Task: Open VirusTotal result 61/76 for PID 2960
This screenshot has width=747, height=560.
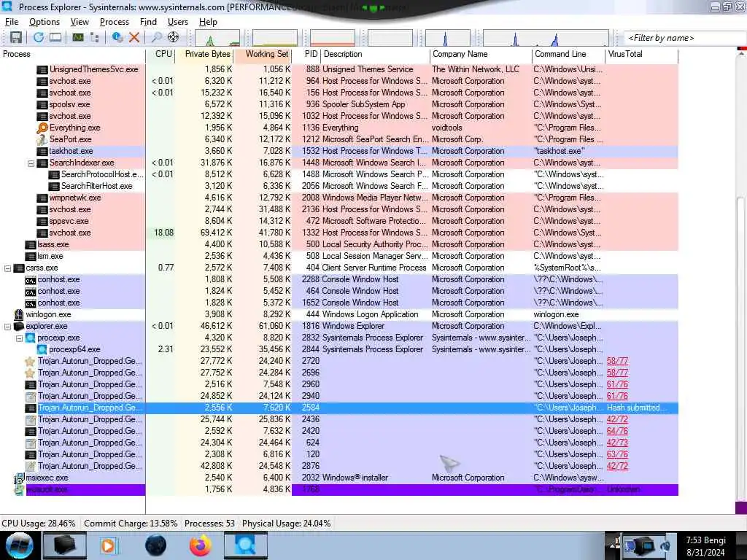Action: coord(617,384)
